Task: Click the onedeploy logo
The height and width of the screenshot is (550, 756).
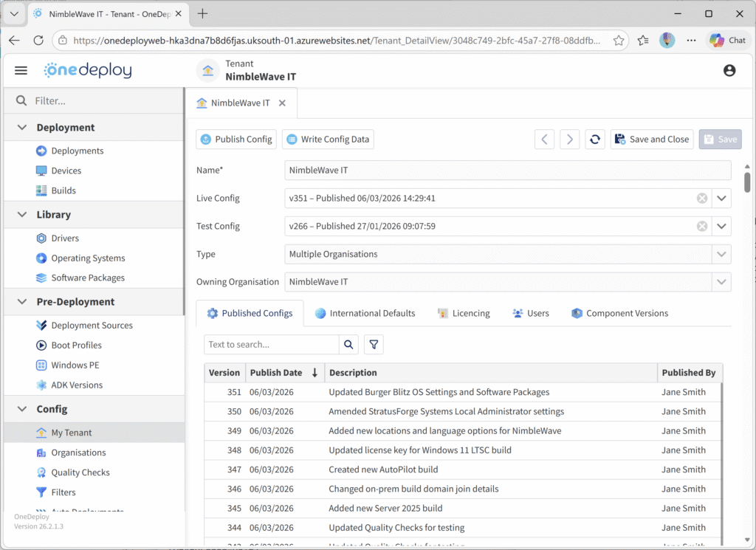Action: point(88,70)
